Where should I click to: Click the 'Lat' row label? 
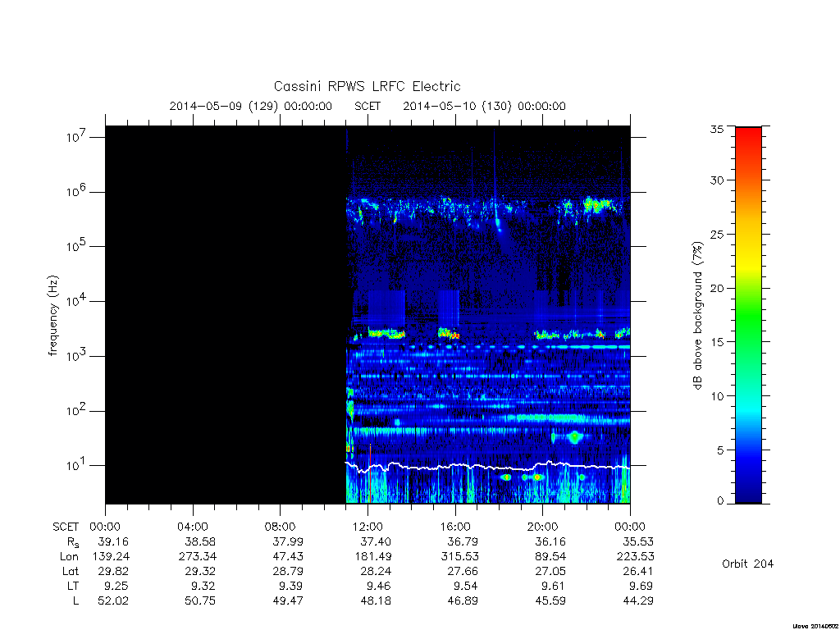71,571
